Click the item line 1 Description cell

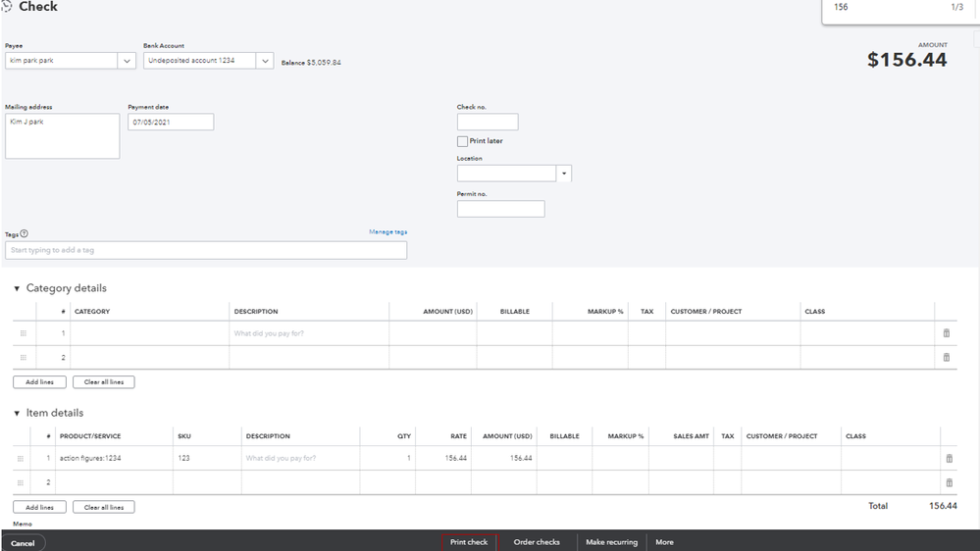300,458
